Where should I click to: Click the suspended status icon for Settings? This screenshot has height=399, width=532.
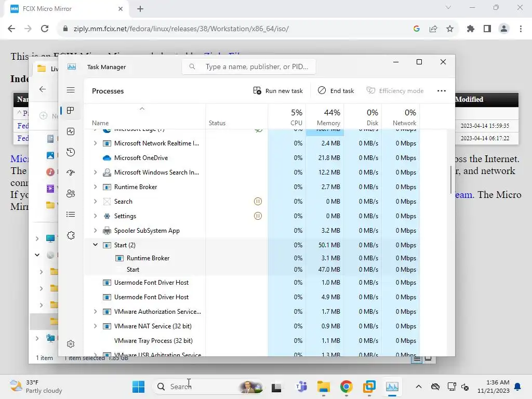click(258, 216)
